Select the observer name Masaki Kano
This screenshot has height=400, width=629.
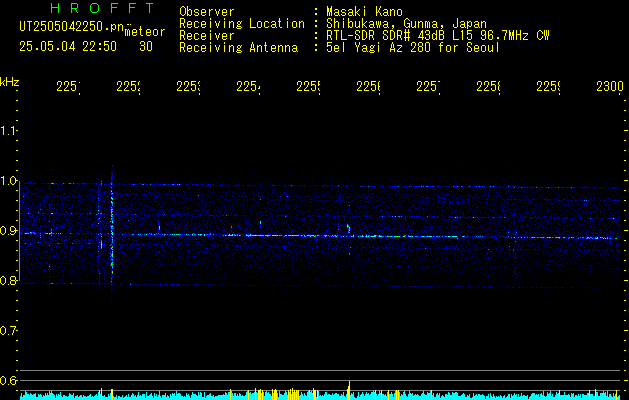pos(364,12)
